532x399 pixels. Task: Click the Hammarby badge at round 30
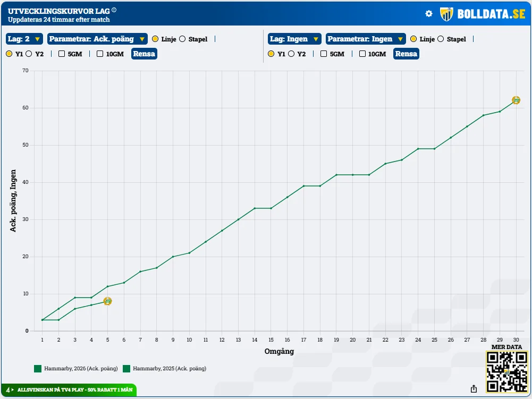[x=516, y=100]
